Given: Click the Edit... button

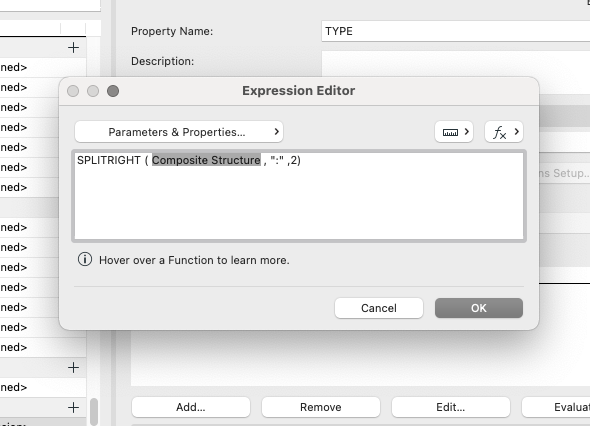Looking at the screenshot, I should [x=450, y=407].
